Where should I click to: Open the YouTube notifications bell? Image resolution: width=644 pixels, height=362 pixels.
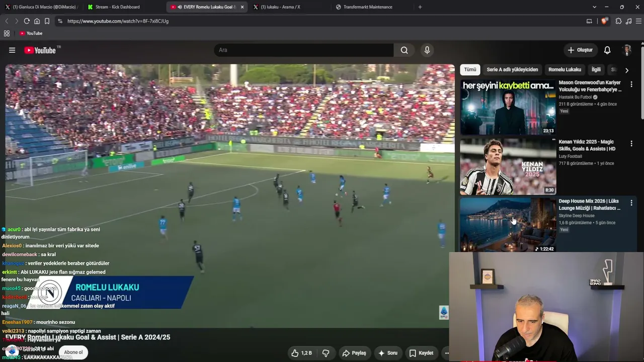607,50
